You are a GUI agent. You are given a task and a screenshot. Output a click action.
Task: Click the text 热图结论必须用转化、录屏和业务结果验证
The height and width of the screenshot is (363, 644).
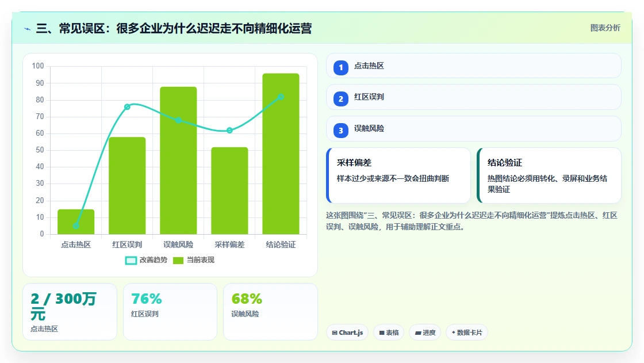coord(547,184)
